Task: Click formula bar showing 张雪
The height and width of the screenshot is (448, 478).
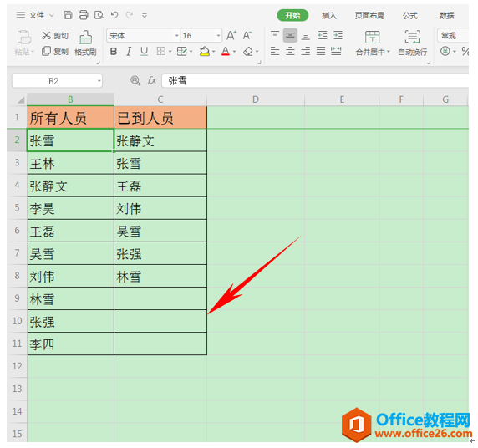Action: point(315,81)
